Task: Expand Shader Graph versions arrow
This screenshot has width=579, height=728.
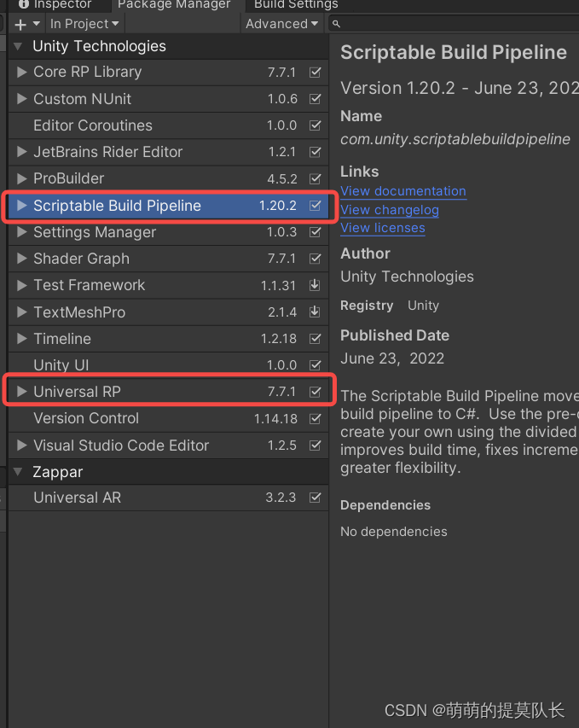Action: tap(21, 258)
